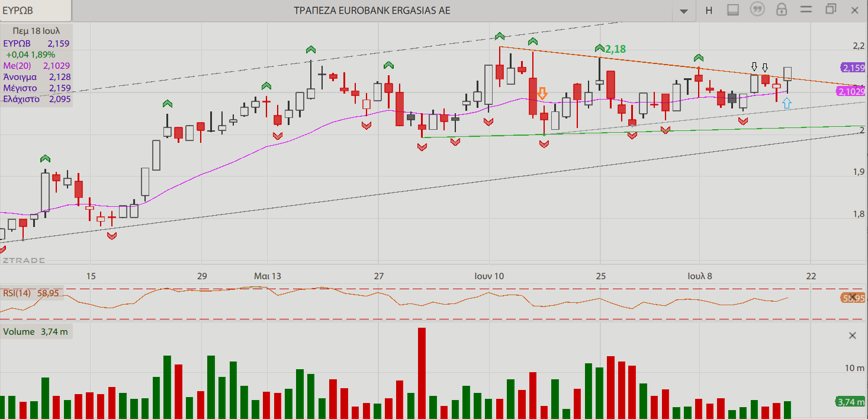The image size is (868, 419).
Task: Click the Πεμ 18 Ιουλ date header
Action: coord(36,30)
